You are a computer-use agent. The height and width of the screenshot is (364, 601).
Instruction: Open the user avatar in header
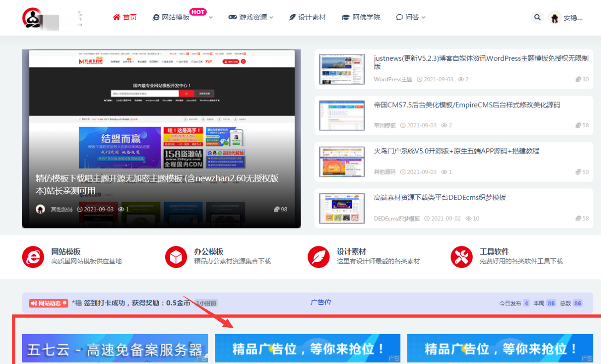tap(555, 18)
